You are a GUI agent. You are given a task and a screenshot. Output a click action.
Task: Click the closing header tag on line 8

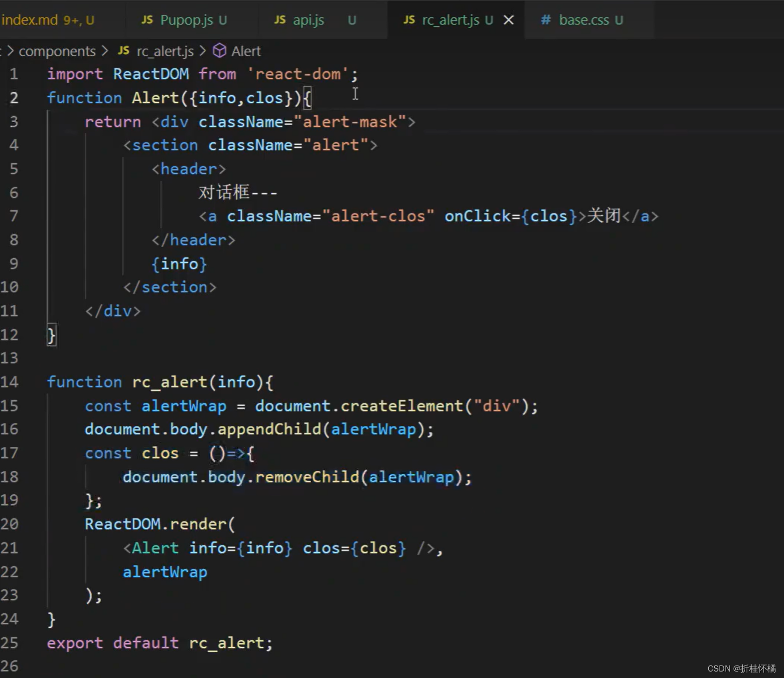tap(193, 240)
